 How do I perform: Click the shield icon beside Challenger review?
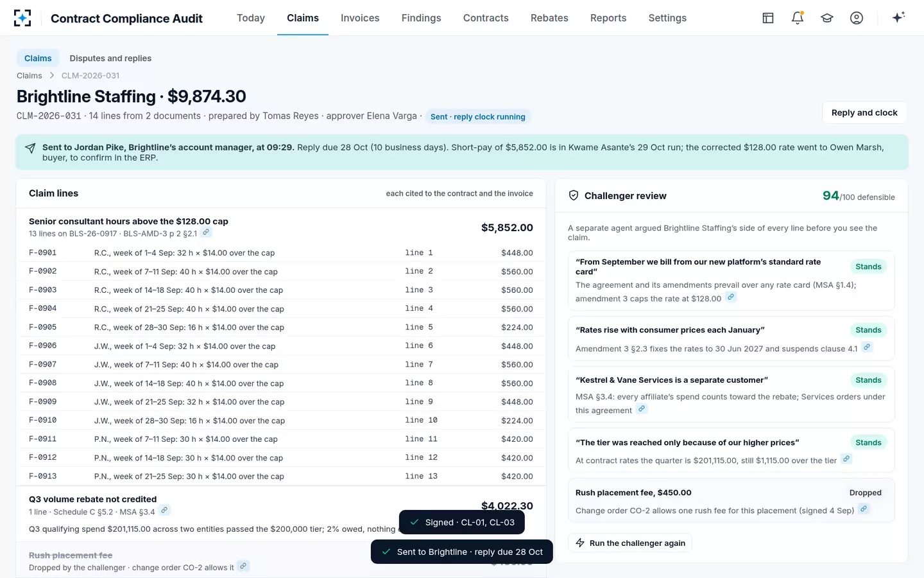574,196
